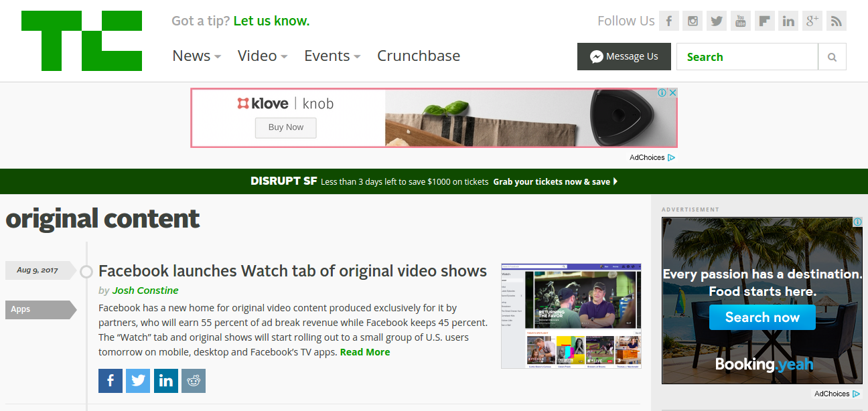Click the klove knob ad product image

point(530,118)
